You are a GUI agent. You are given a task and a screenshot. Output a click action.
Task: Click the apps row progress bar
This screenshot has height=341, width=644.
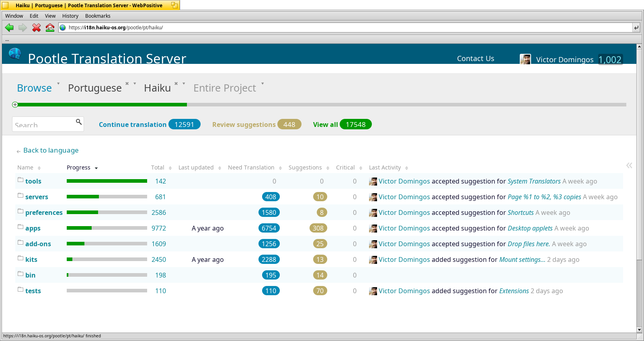tap(107, 228)
